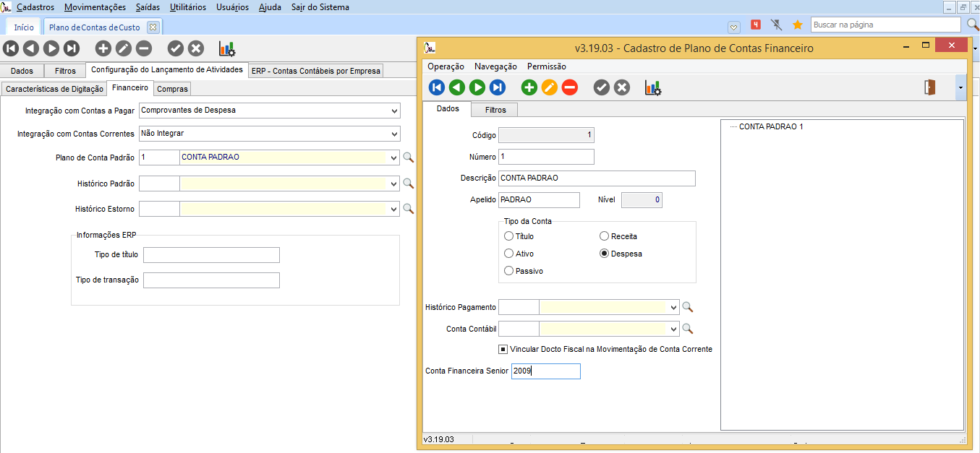The width and height of the screenshot is (980, 453).
Task: Click orange edit pencil icon in Cadastro window
Action: point(550,87)
